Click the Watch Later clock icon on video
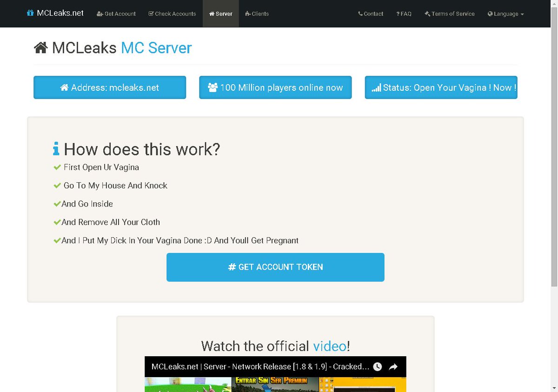Image resolution: width=558 pixels, height=392 pixels. 378,367
